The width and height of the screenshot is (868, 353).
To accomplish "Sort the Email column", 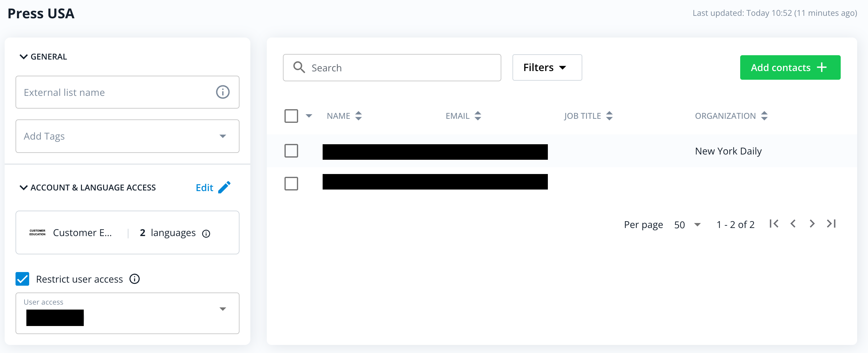I will click(478, 115).
